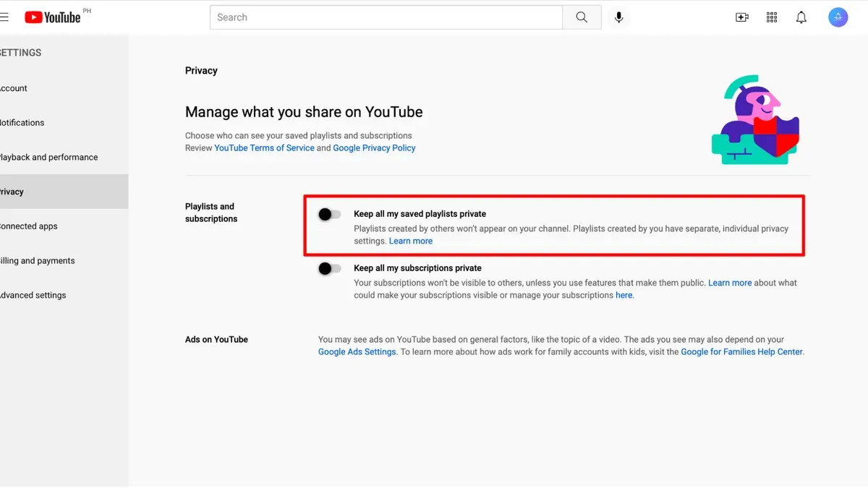Open Google for Families Help Center link
Image resolution: width=868 pixels, height=488 pixels.
pyautogui.click(x=742, y=351)
